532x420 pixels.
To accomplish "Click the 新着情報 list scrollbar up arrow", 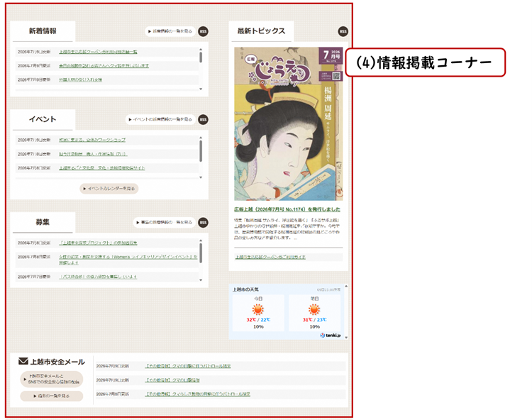I will [x=201, y=50].
